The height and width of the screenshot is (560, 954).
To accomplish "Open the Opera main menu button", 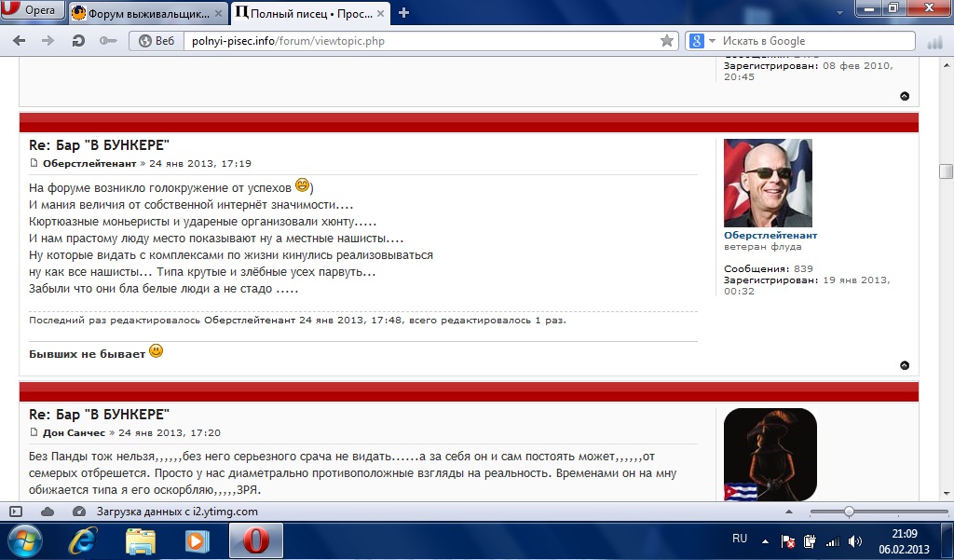I will point(32,9).
